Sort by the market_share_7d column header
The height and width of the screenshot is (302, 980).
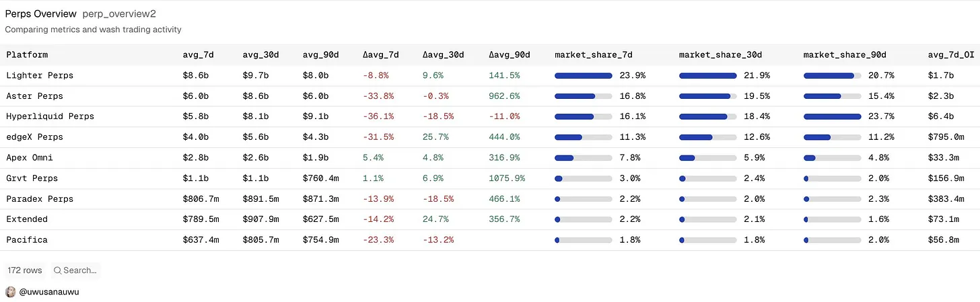coord(594,54)
